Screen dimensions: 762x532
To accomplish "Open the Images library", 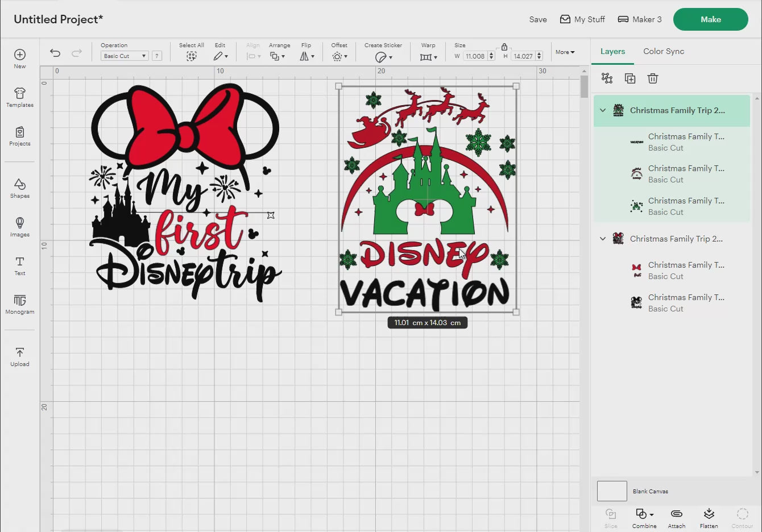I will click(x=20, y=227).
